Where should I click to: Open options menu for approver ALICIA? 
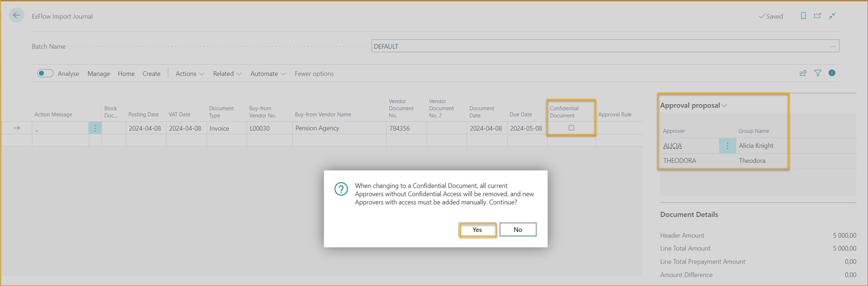tap(727, 146)
